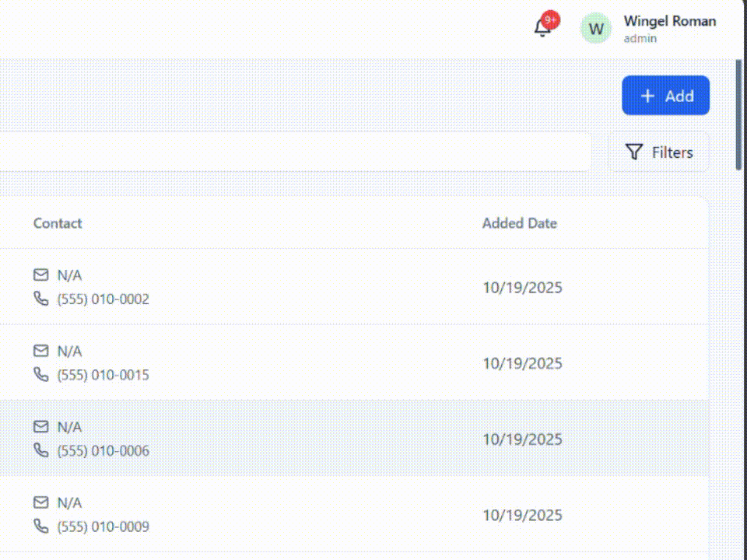747x560 pixels.
Task: Open the notifications bell
Action: coord(541,28)
